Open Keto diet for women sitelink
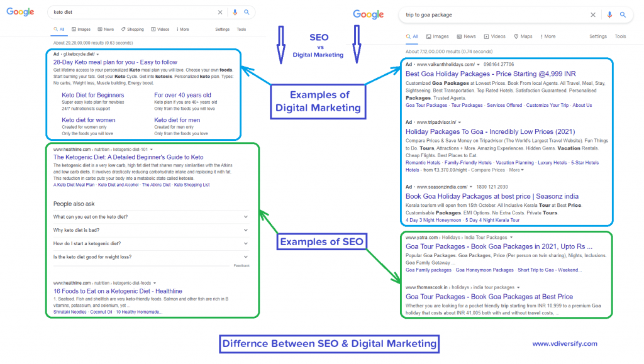The height and width of the screenshot is (364, 644). tap(88, 120)
